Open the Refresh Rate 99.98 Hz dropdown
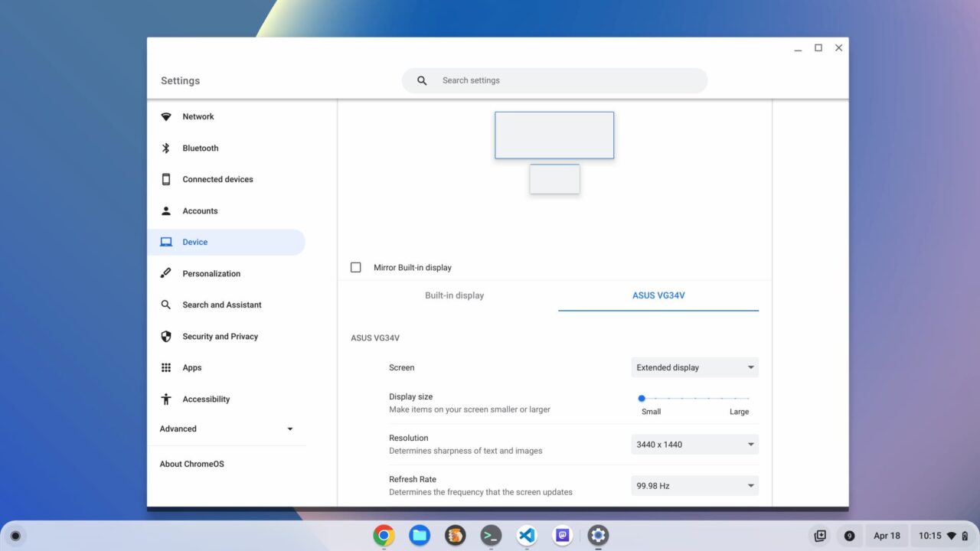The width and height of the screenshot is (980, 551). click(x=695, y=486)
